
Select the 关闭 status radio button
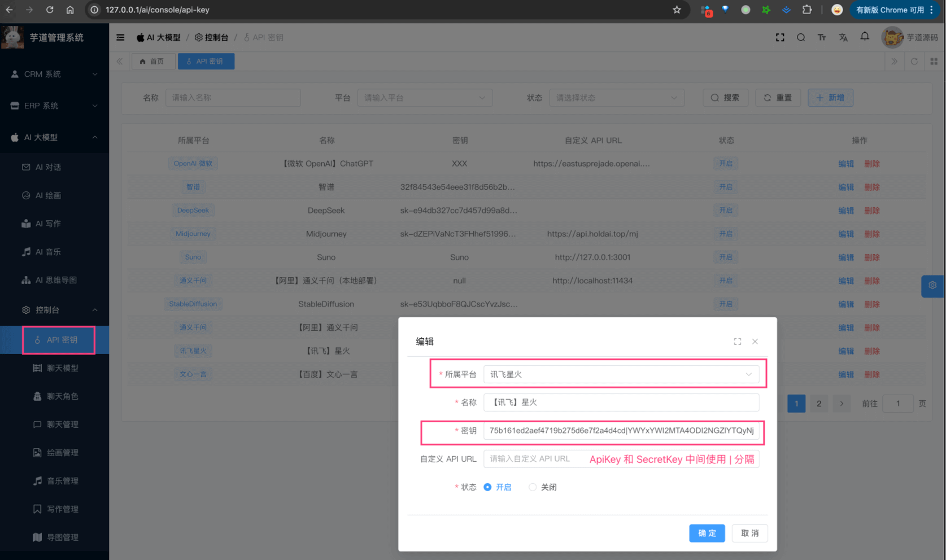(533, 487)
